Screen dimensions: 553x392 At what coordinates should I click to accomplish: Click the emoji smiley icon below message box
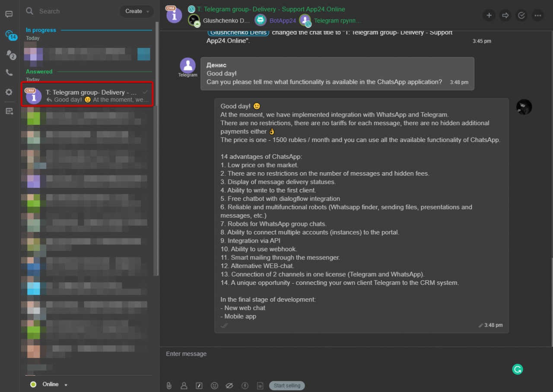point(214,386)
